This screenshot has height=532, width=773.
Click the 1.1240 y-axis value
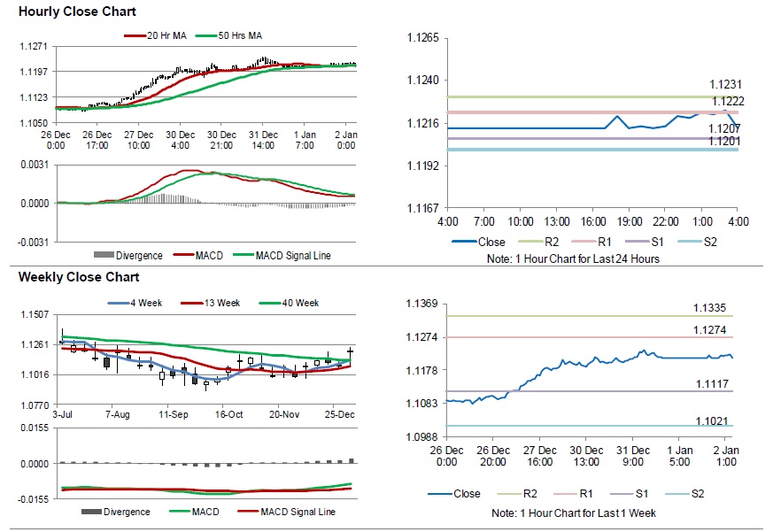point(422,81)
